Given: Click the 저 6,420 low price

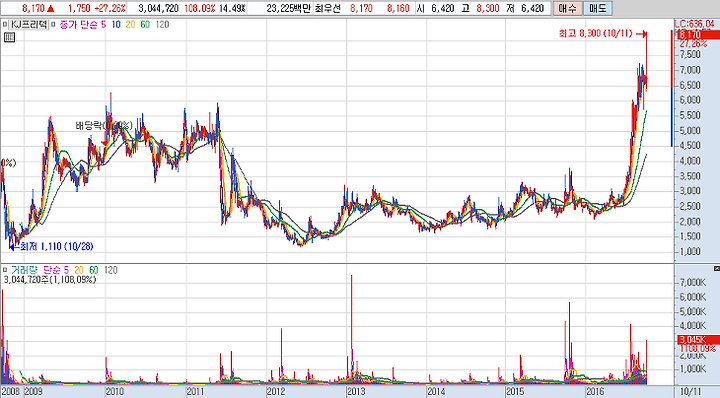Looking at the screenshot, I should tap(525, 8).
